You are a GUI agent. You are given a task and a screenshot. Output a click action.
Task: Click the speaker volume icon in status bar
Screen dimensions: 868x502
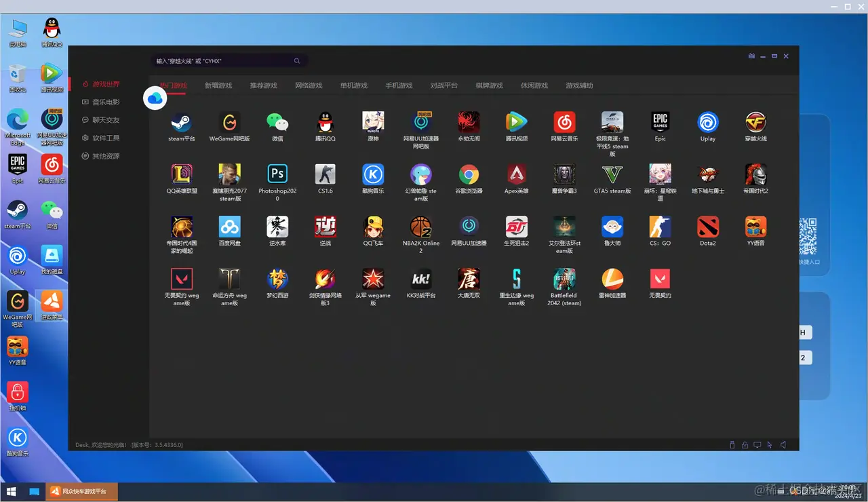point(783,445)
